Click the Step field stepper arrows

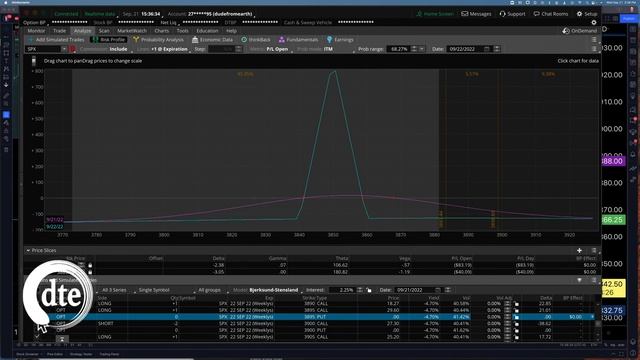(x=239, y=49)
